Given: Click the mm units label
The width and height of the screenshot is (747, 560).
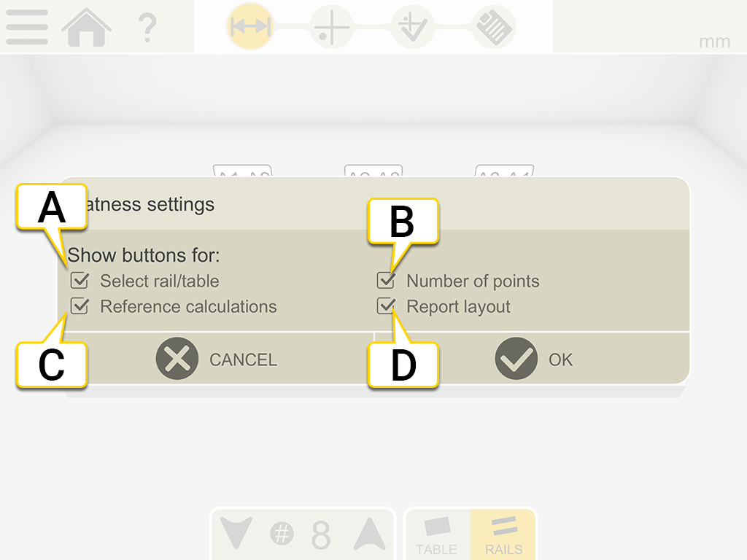Looking at the screenshot, I should click(714, 42).
